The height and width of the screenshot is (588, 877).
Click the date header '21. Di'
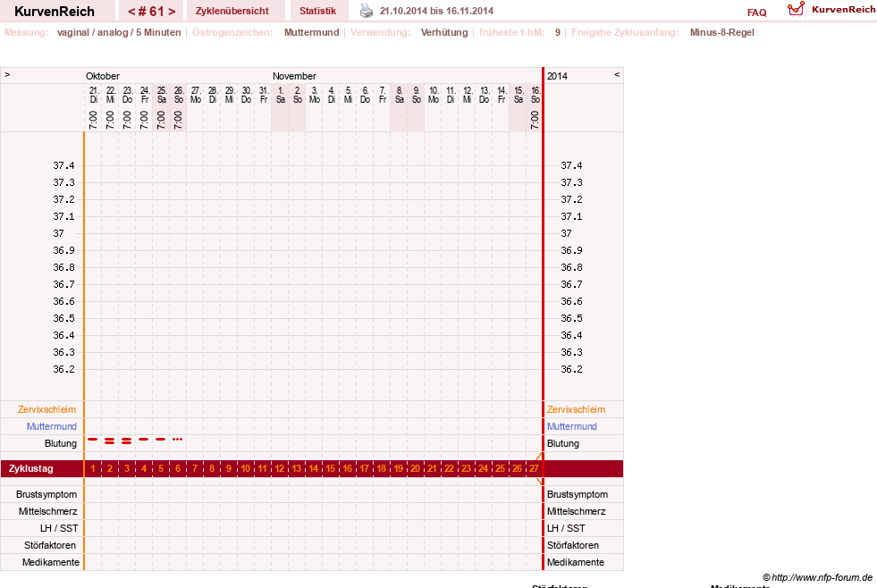pos(93,95)
